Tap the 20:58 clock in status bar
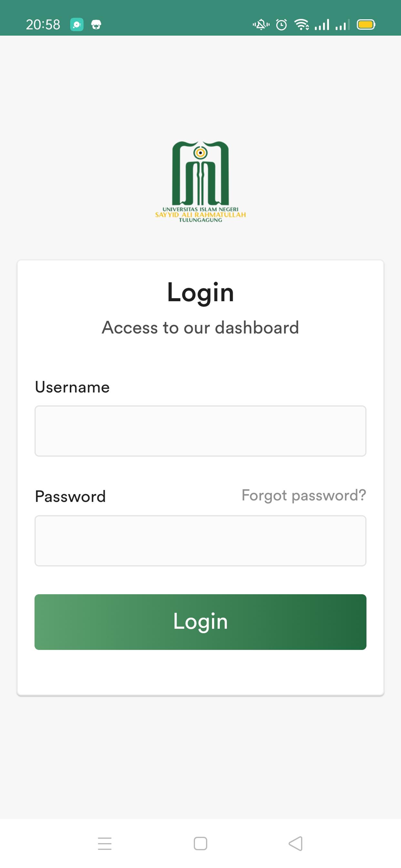401x868 pixels. [x=43, y=25]
